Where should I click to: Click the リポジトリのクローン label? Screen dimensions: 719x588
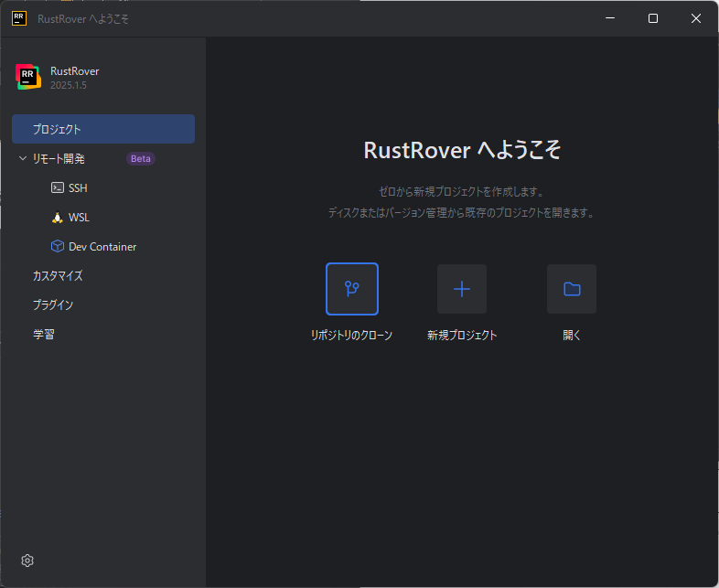(x=351, y=336)
